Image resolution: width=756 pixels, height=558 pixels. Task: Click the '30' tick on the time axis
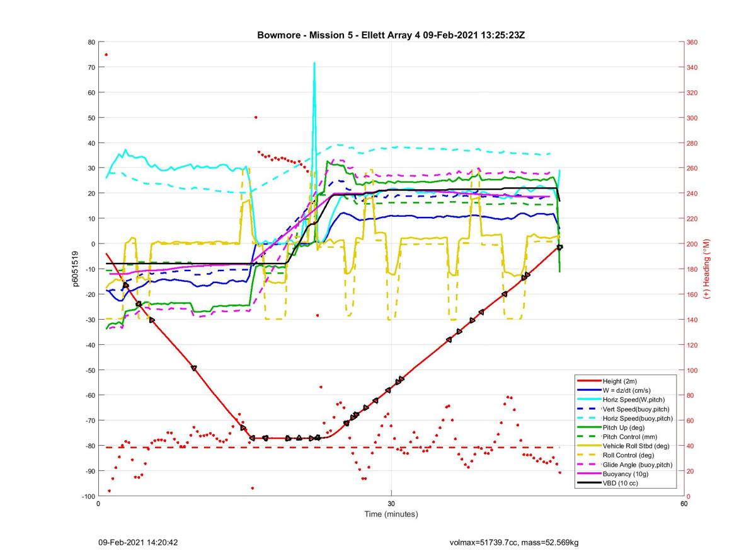click(x=391, y=504)
